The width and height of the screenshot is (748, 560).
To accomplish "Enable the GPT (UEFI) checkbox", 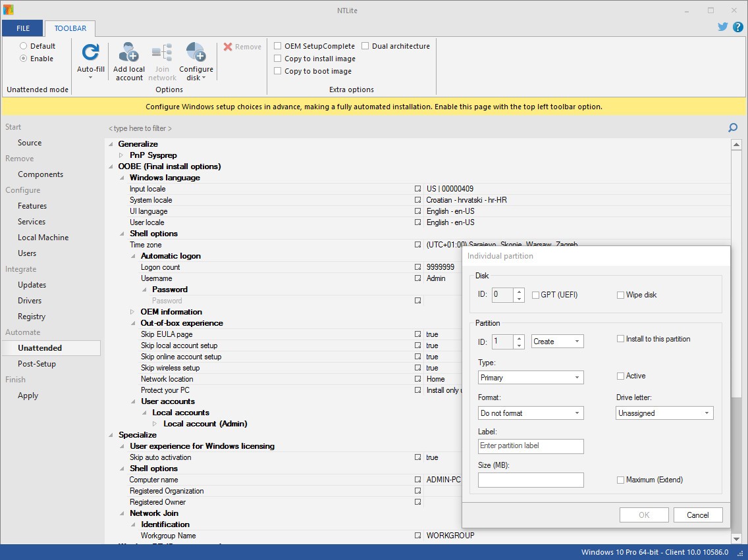I will [x=535, y=295].
